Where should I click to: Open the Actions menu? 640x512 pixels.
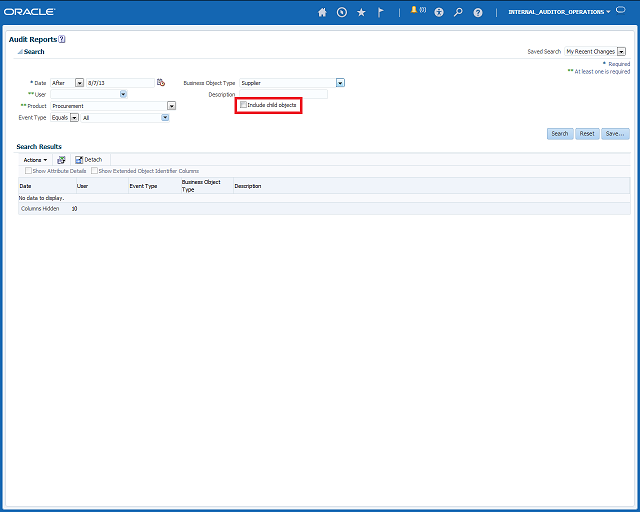click(35, 160)
